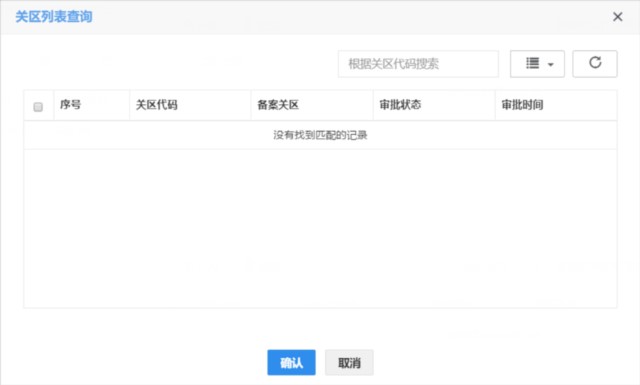Viewport: 640px width, 385px height.
Task: Close the 关区列表查询 dialog with X
Action: (618, 17)
